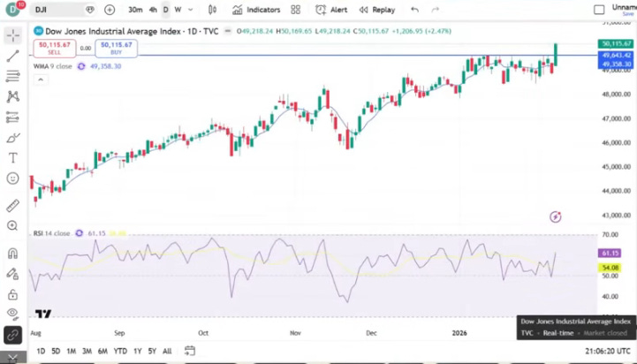The width and height of the screenshot is (637, 364).
Task: Toggle hide all drawings eye icon
Action: (x=12, y=314)
